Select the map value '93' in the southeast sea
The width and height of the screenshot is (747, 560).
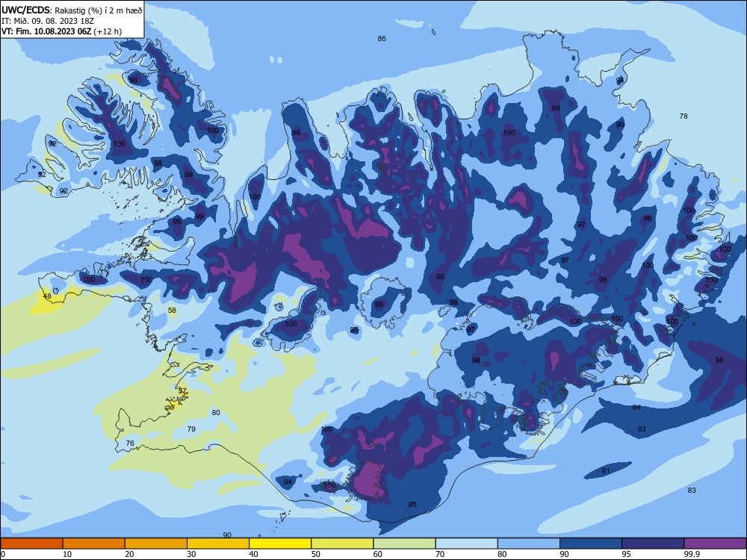coord(642,429)
